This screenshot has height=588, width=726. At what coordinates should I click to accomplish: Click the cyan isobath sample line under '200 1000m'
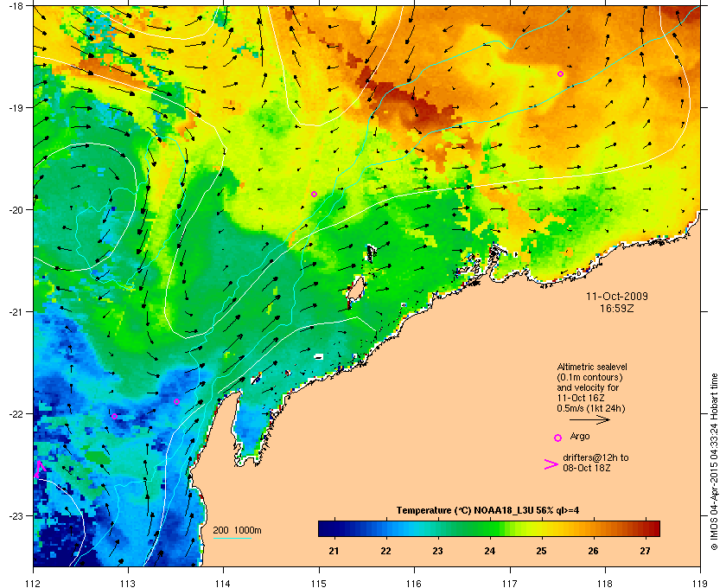pyautogui.click(x=232, y=539)
